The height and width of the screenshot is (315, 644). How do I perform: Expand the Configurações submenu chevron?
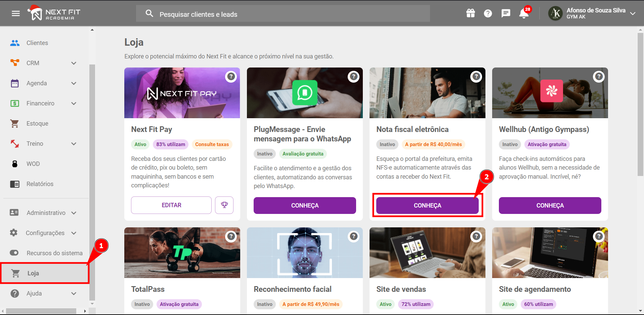(x=74, y=233)
